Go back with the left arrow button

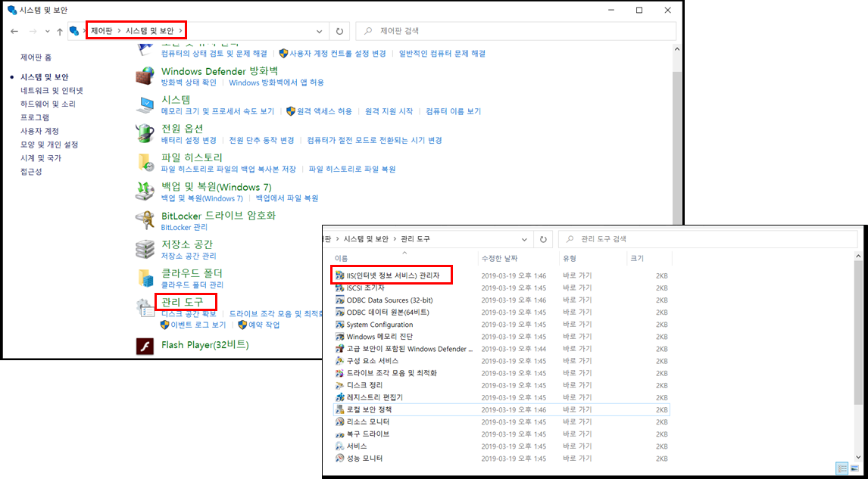(x=15, y=31)
